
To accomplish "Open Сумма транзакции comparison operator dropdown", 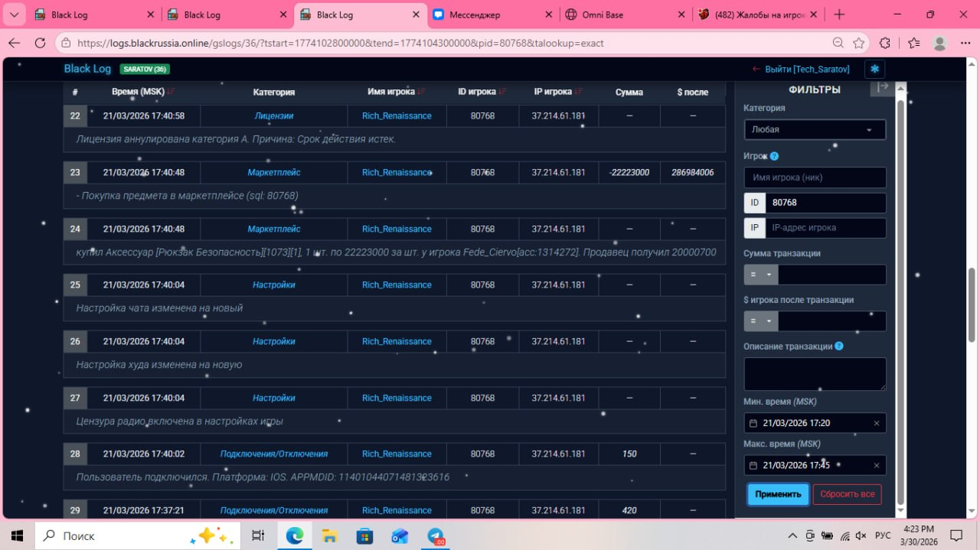I will pyautogui.click(x=760, y=275).
